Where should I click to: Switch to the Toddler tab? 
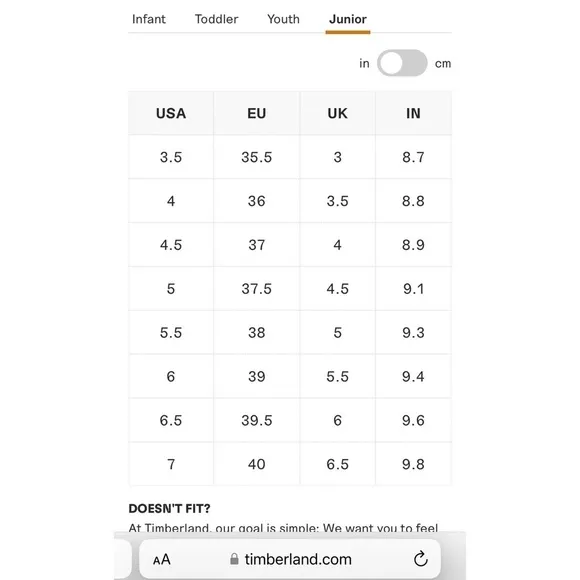(x=216, y=19)
